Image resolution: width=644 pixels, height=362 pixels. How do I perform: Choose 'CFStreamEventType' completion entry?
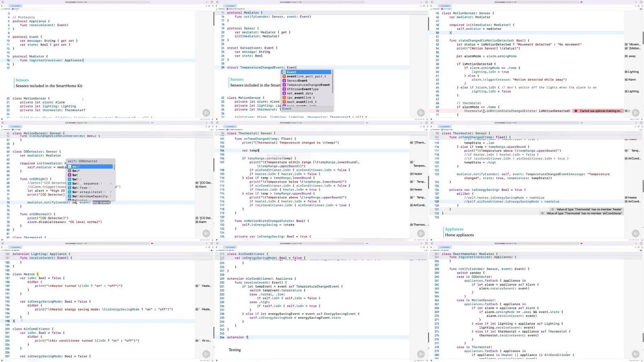point(306,89)
